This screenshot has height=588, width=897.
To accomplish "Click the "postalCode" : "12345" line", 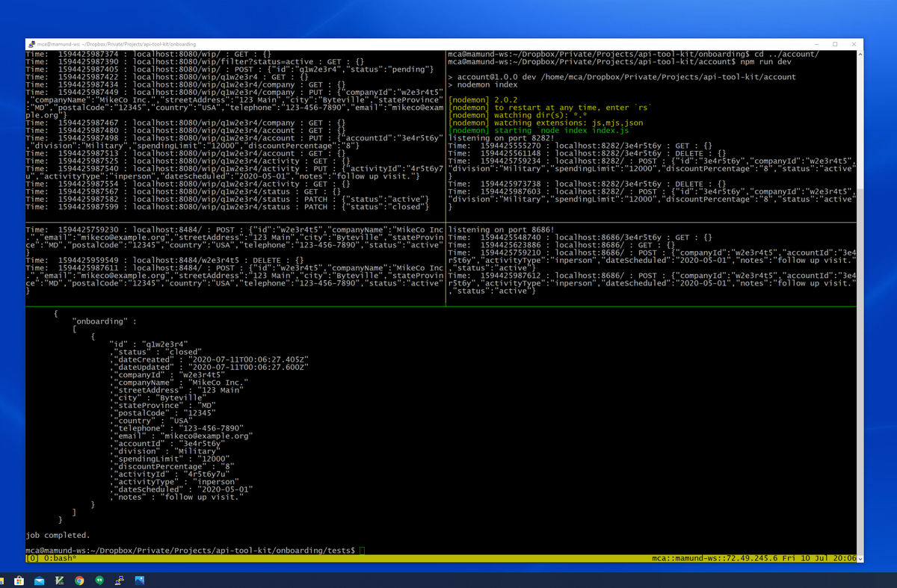I will coord(161,412).
